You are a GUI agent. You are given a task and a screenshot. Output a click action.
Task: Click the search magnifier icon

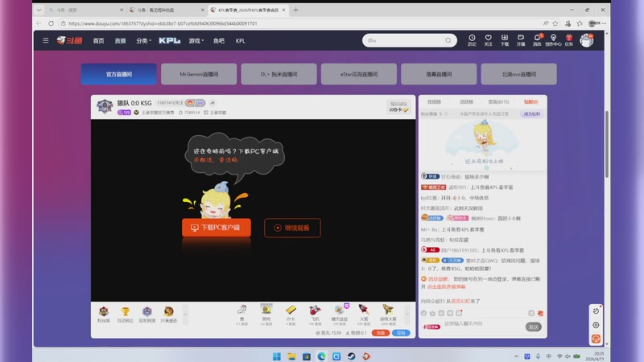pyautogui.click(x=448, y=40)
